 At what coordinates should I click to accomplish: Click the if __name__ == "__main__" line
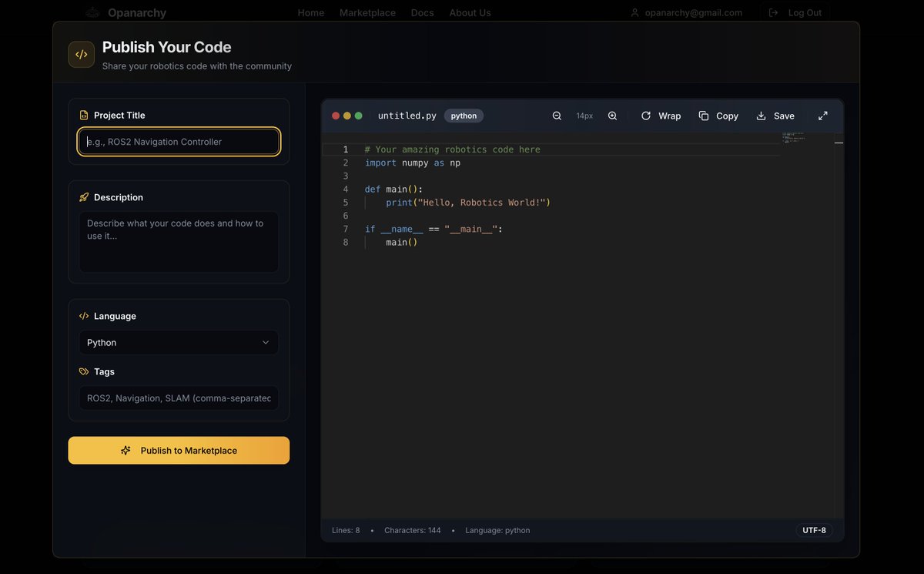(x=434, y=229)
